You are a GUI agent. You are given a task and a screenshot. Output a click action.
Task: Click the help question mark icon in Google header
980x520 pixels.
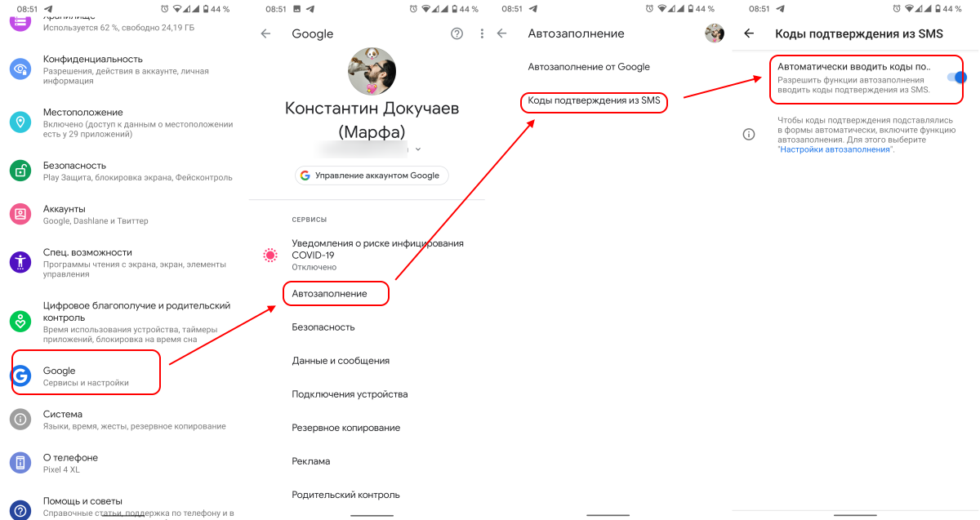click(x=457, y=33)
